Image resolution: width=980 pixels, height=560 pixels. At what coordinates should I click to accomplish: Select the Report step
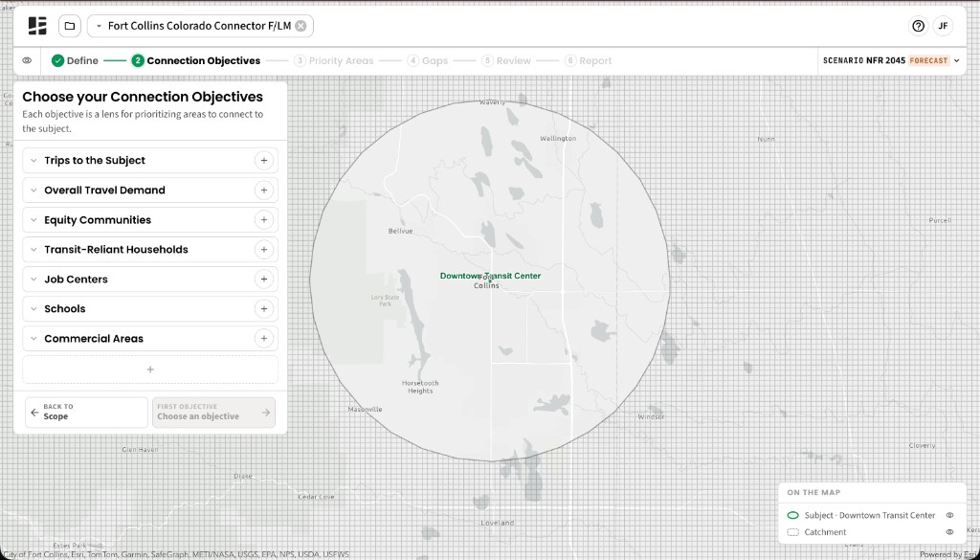tap(589, 60)
